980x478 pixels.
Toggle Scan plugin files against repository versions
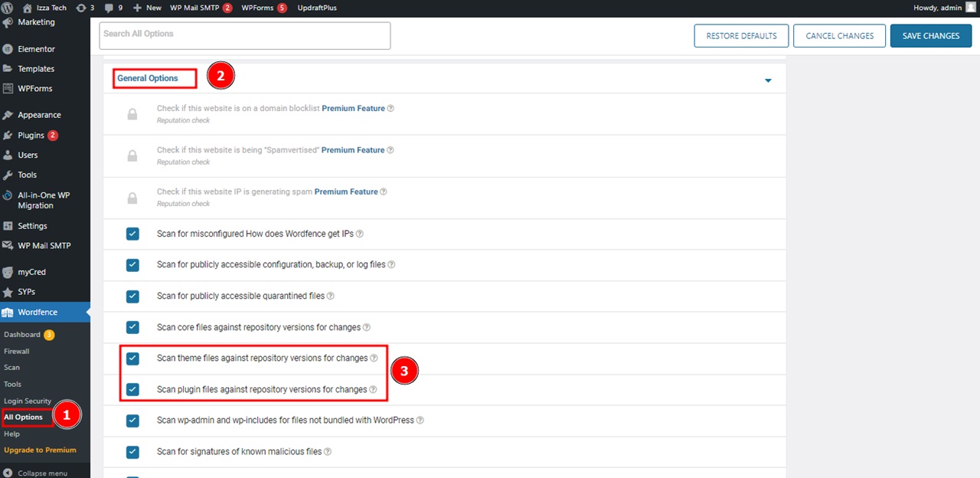tap(132, 389)
